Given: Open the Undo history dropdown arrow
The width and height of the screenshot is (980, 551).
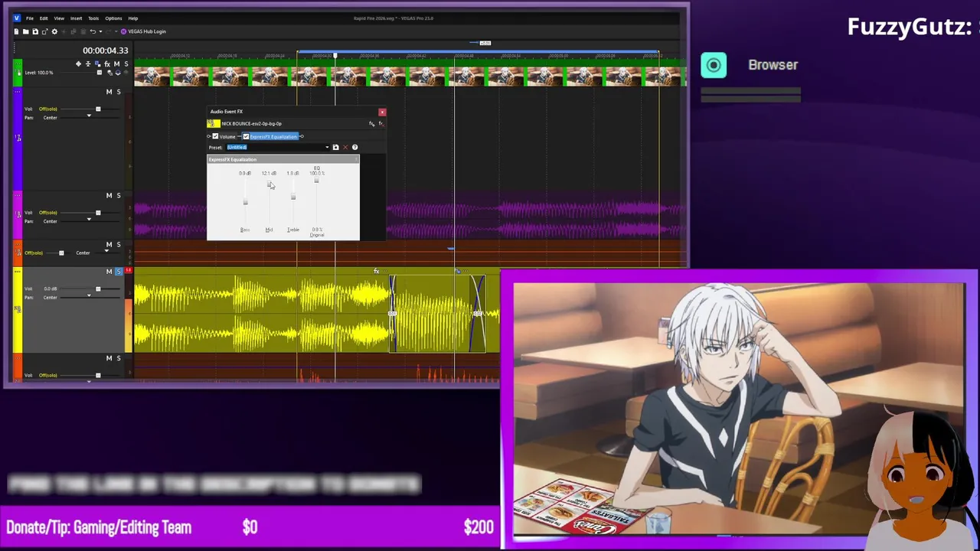Looking at the screenshot, I should [x=100, y=31].
